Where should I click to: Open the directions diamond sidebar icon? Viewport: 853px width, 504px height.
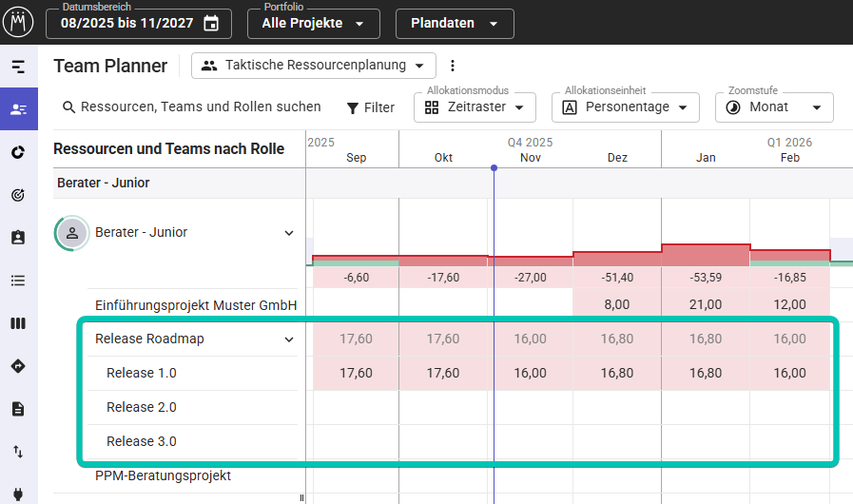coord(18,366)
